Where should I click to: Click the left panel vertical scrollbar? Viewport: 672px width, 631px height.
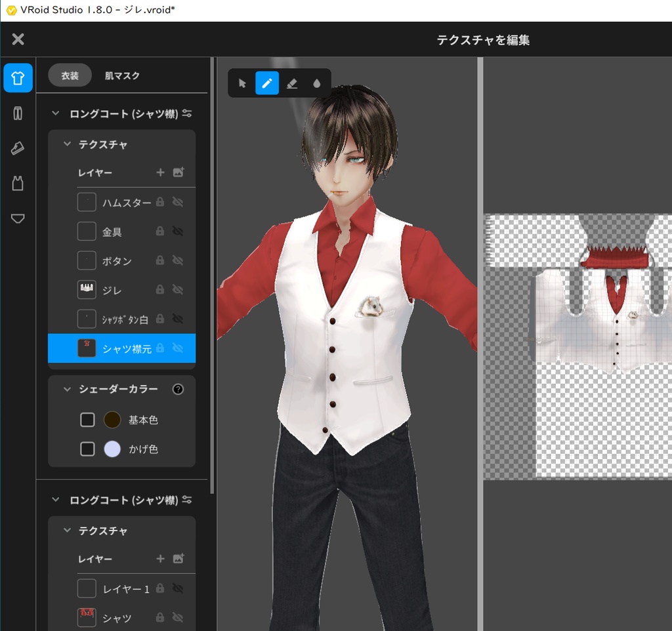click(212, 274)
